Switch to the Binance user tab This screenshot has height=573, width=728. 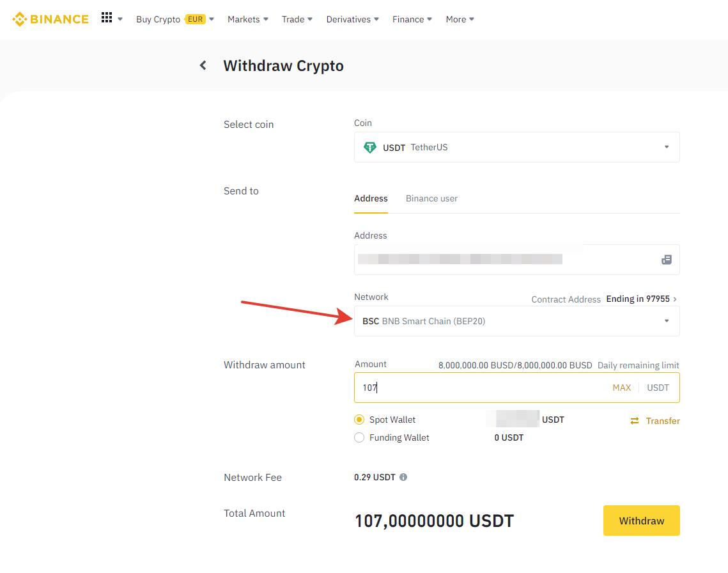tap(431, 198)
